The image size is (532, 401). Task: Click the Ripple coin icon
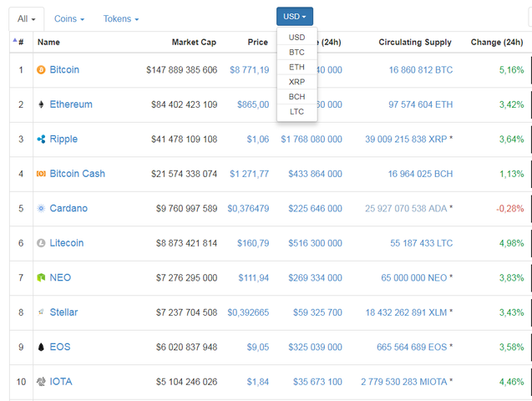(x=41, y=140)
